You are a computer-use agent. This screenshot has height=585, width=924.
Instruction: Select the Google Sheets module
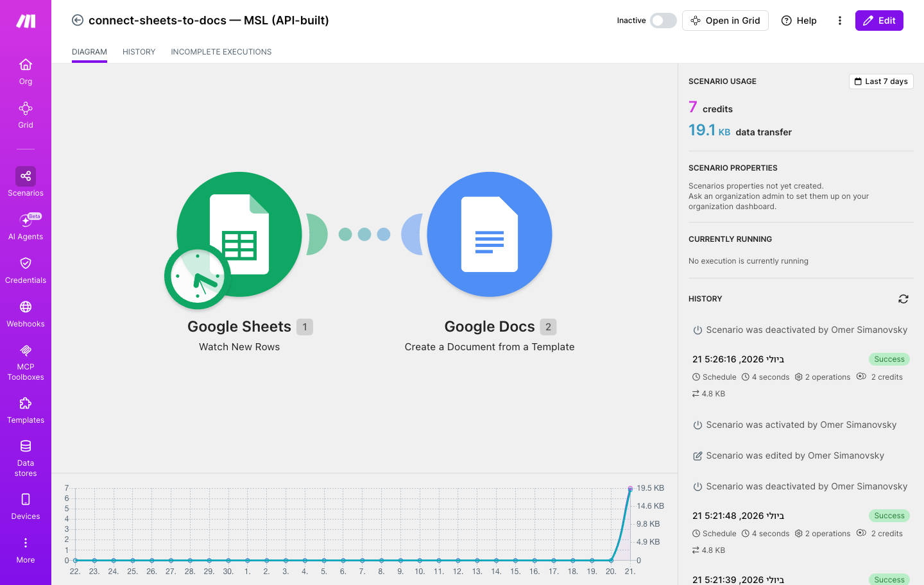[239, 234]
